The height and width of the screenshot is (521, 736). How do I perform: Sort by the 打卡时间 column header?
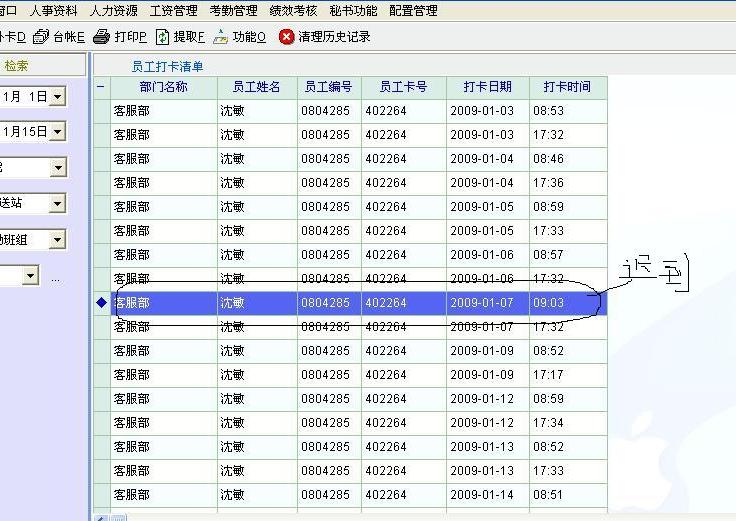[567, 87]
